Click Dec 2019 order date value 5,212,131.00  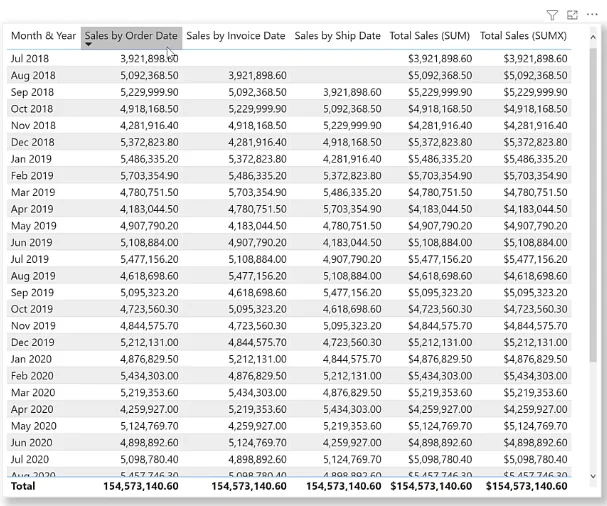pos(149,343)
